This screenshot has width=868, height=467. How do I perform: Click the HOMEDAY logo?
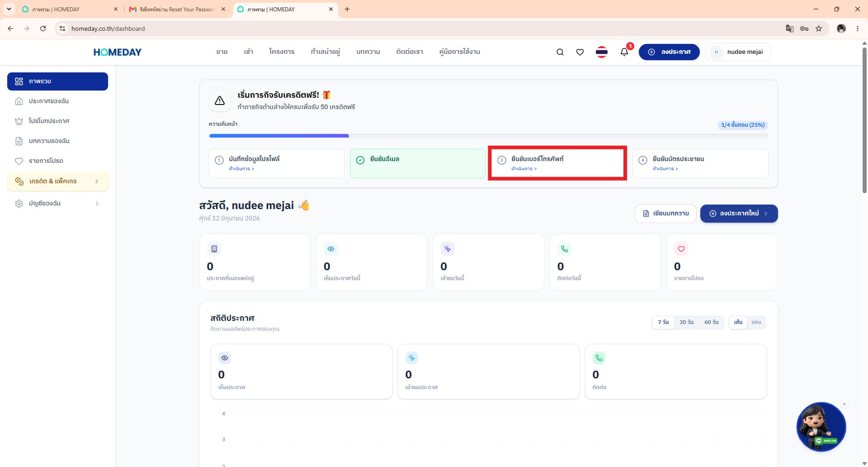point(118,52)
